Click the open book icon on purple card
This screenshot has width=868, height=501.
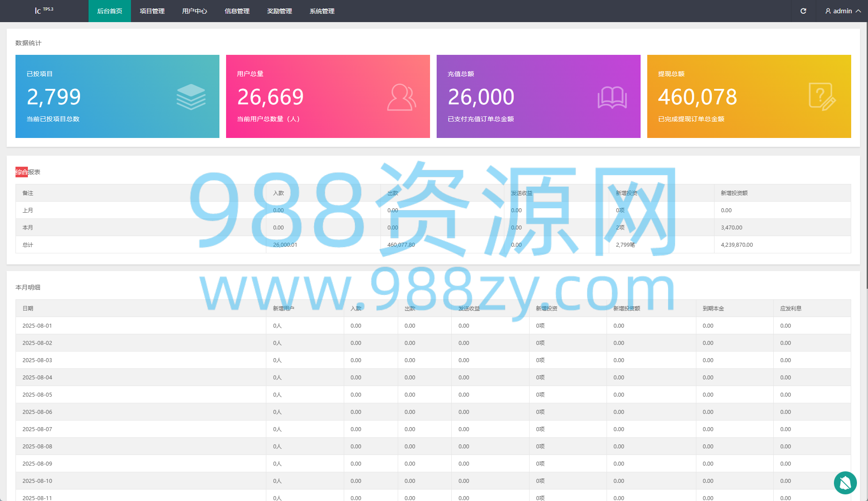coord(612,97)
